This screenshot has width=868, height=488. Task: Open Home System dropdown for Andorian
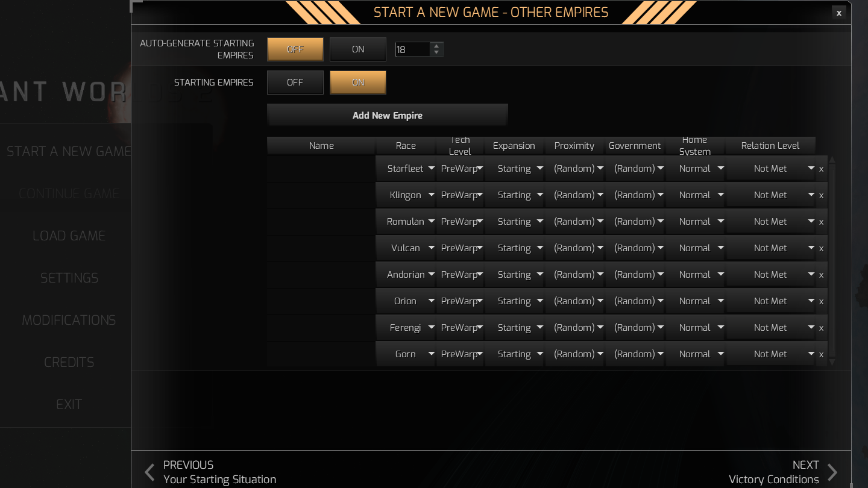point(695,275)
